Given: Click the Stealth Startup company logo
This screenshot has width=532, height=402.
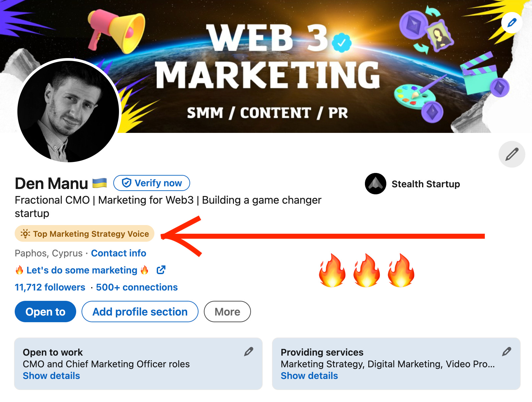Looking at the screenshot, I should (x=376, y=184).
